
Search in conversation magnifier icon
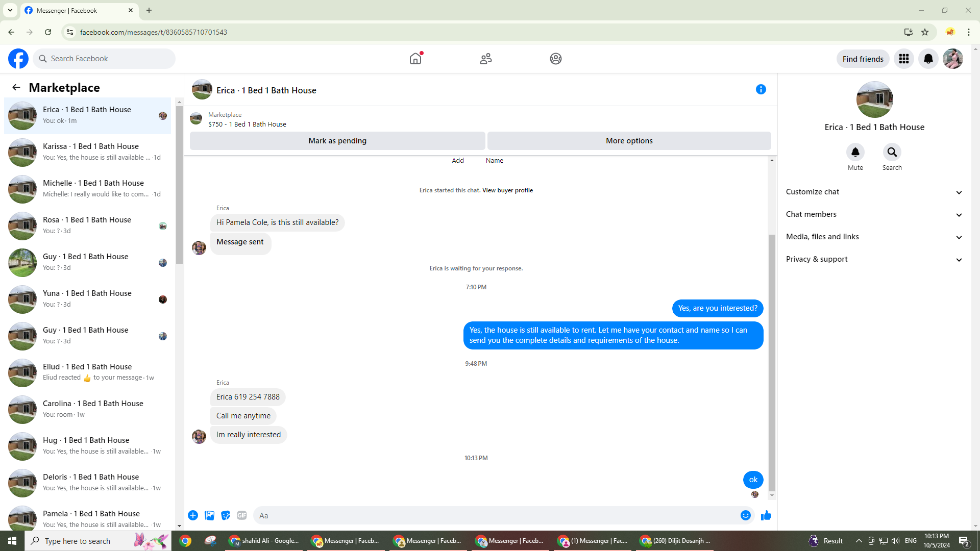tap(892, 153)
